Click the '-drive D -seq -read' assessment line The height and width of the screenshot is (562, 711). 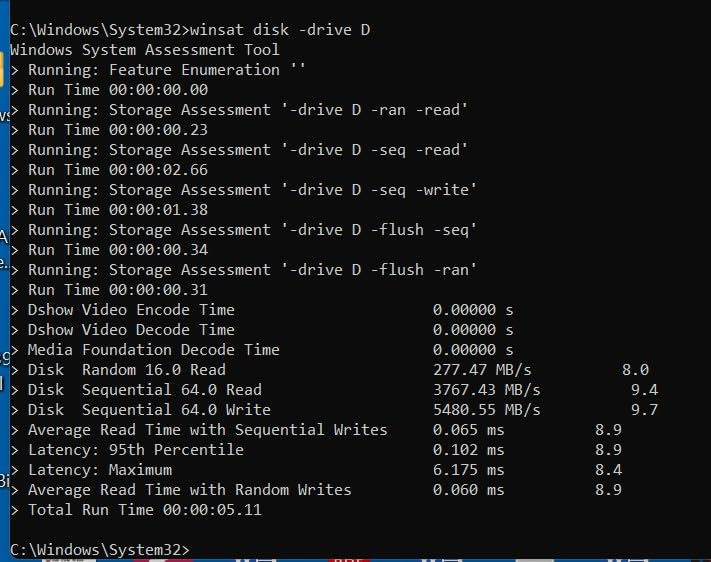click(x=248, y=150)
